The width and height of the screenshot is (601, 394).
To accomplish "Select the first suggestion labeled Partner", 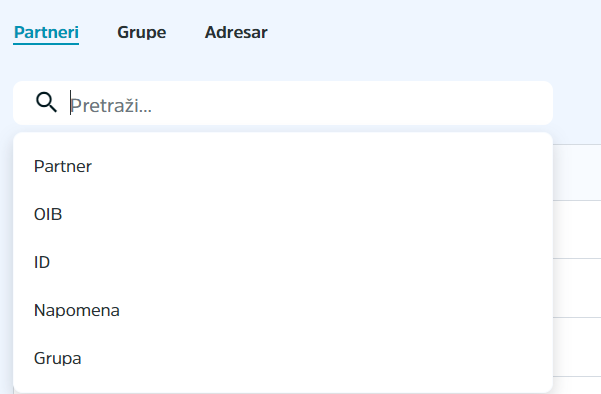I will pyautogui.click(x=283, y=166).
